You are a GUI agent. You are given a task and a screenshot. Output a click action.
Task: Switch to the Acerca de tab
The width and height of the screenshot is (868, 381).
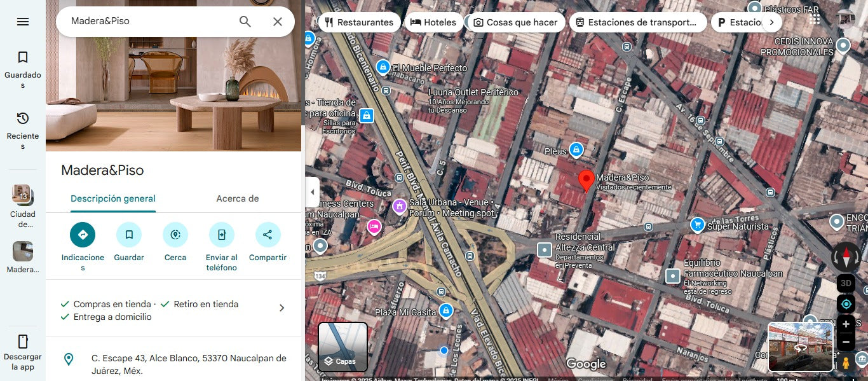237,198
